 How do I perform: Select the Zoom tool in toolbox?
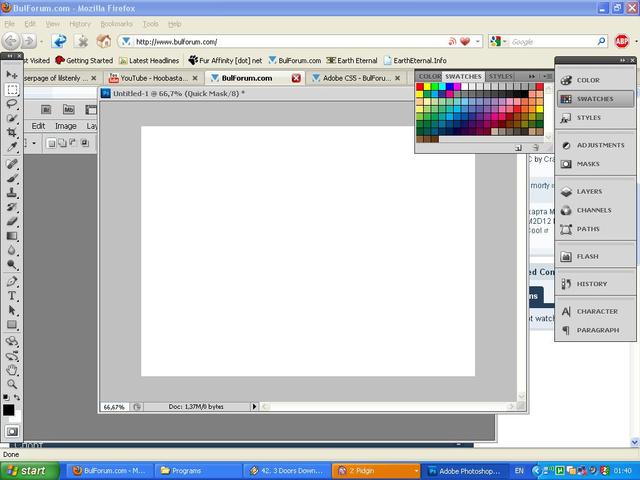click(x=12, y=384)
